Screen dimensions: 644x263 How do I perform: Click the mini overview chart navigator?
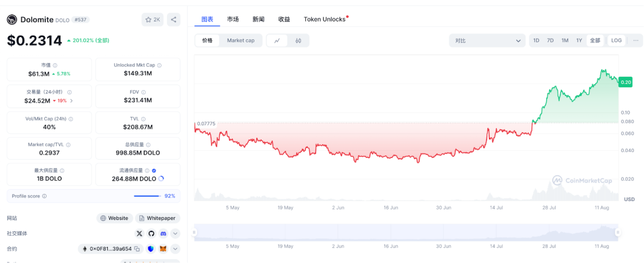coord(406,232)
